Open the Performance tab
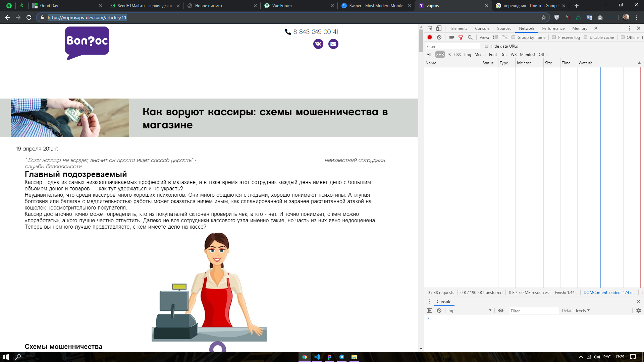Screen dimensions: 644x362 coord(553,28)
